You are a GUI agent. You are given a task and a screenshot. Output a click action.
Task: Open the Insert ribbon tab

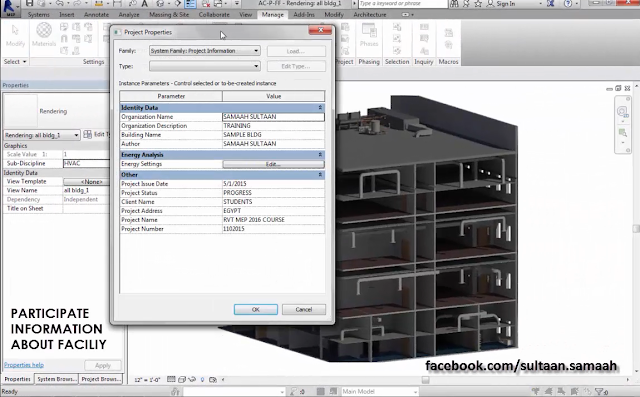[x=67, y=15]
